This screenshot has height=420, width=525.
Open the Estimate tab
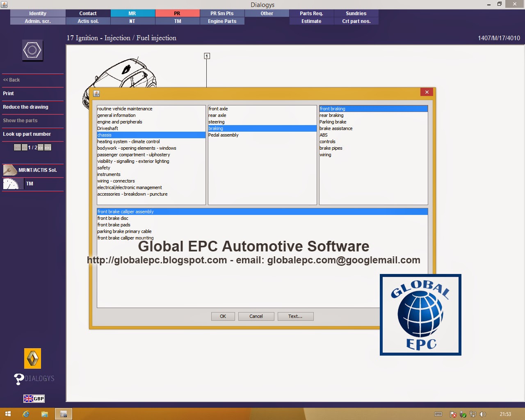(311, 21)
